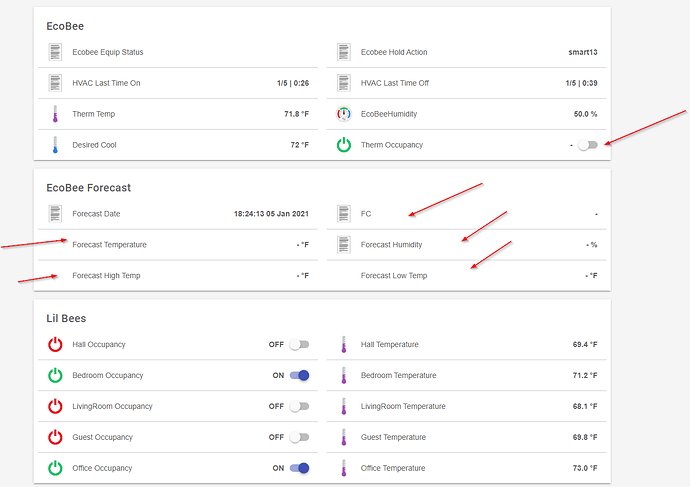Click the Office Occupancy green power icon

click(55, 468)
